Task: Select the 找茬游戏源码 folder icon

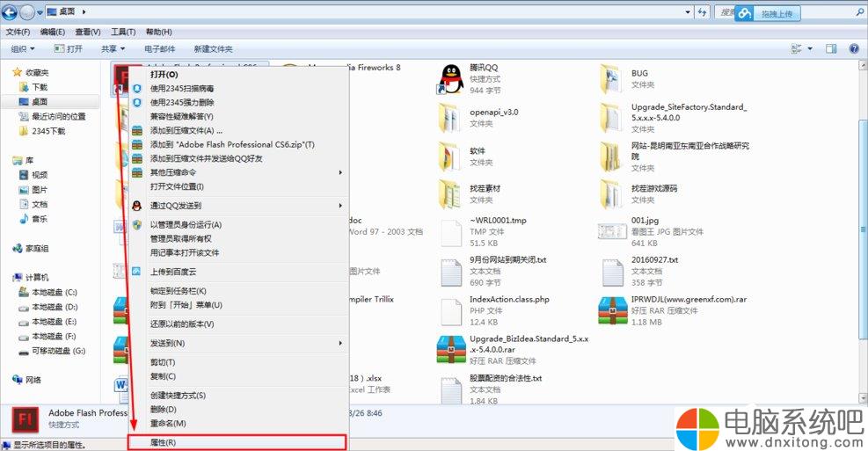Action: click(611, 194)
